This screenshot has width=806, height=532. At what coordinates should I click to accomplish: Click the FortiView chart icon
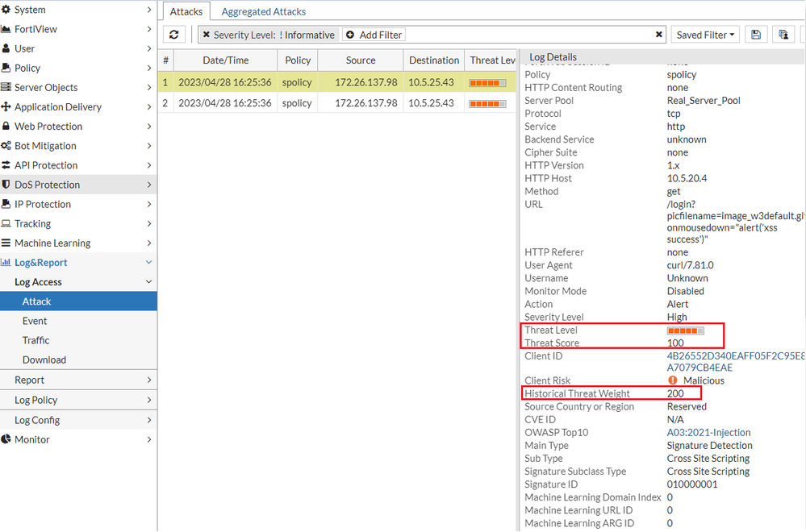pos(6,29)
